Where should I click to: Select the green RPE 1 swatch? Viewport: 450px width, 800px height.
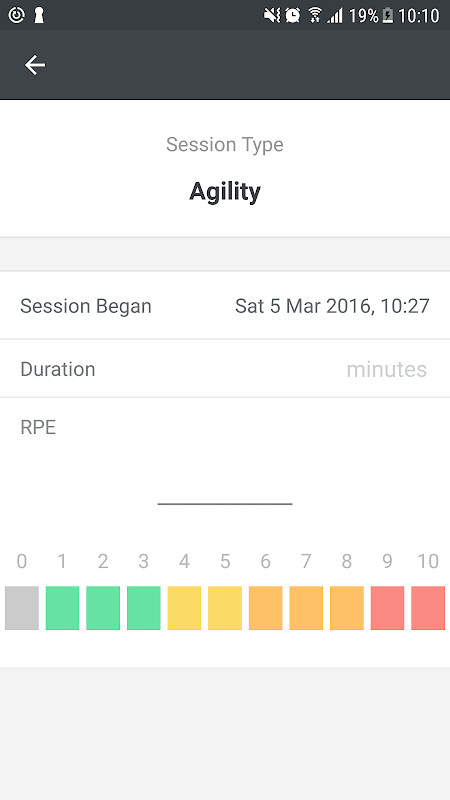tap(62, 608)
